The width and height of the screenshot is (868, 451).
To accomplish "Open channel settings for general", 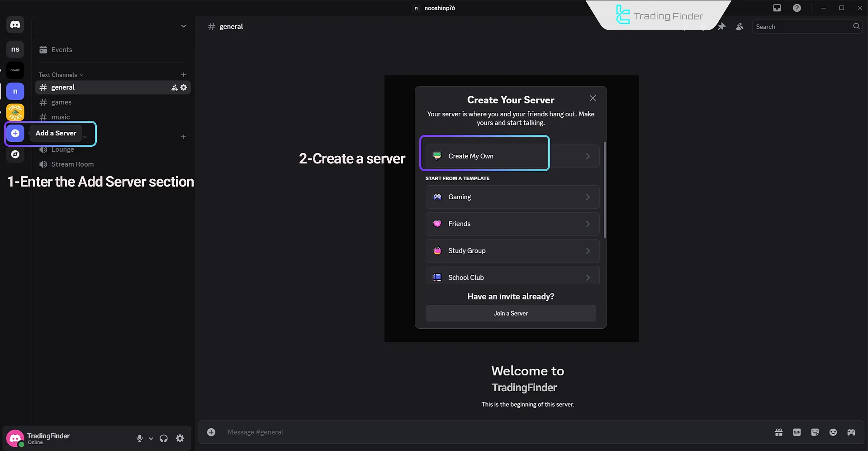I will 184,87.
